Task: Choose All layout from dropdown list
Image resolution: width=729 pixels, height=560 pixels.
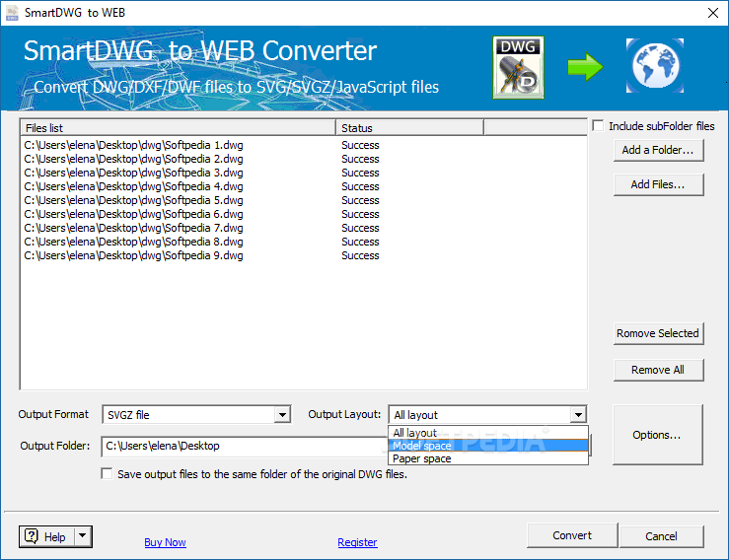Action: click(x=488, y=433)
